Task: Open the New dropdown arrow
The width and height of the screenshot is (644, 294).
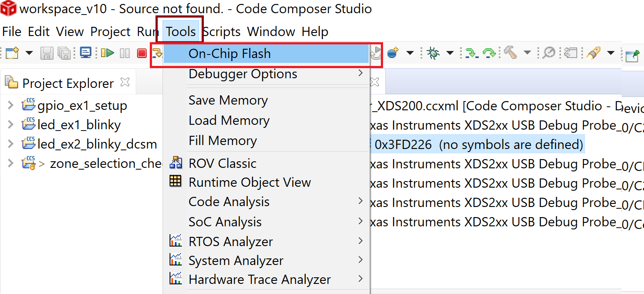Action: pos(29,52)
